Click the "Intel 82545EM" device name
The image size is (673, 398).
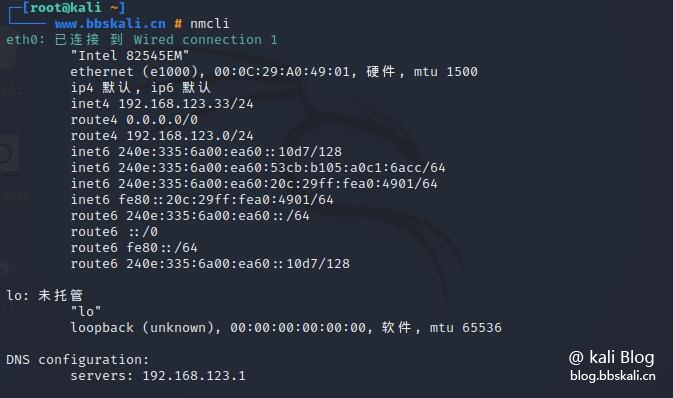tap(130, 56)
